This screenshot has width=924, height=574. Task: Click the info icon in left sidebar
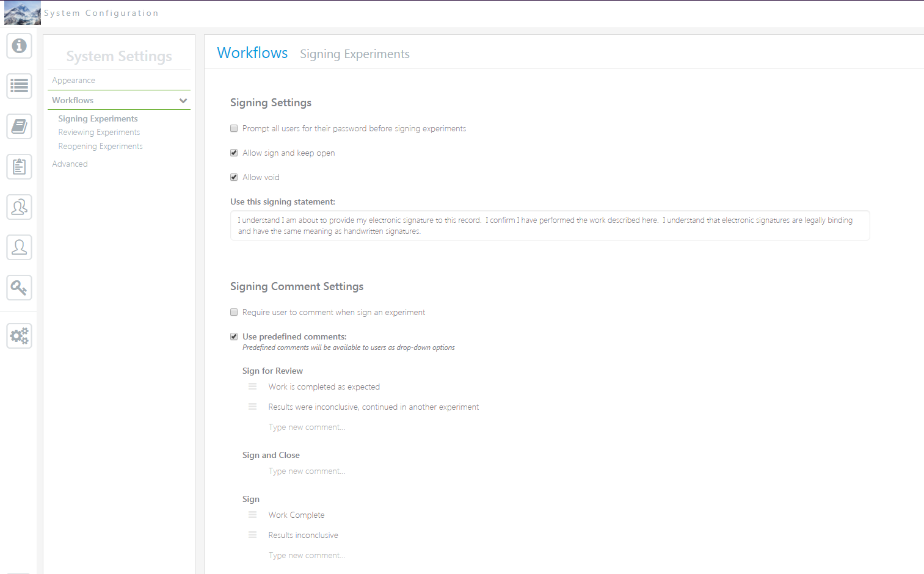[x=20, y=46]
